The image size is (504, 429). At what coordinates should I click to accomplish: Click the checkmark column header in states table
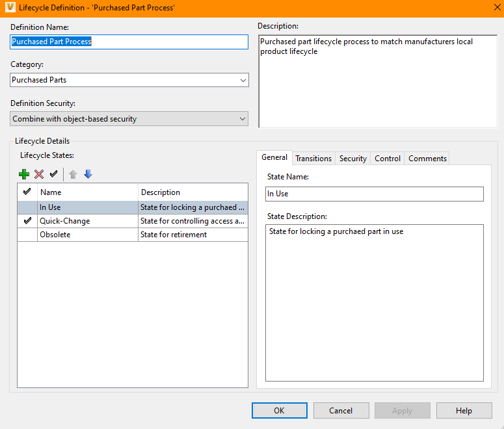[x=27, y=192]
